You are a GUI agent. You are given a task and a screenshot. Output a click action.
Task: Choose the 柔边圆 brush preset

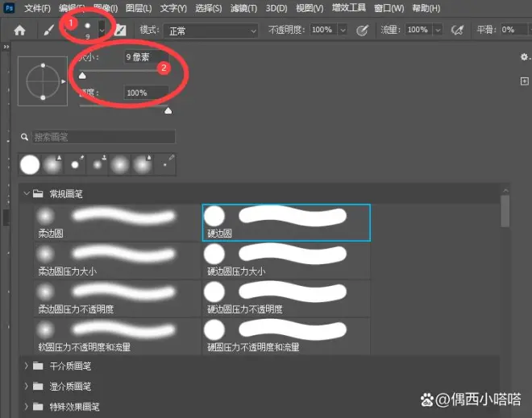pyautogui.click(x=109, y=222)
